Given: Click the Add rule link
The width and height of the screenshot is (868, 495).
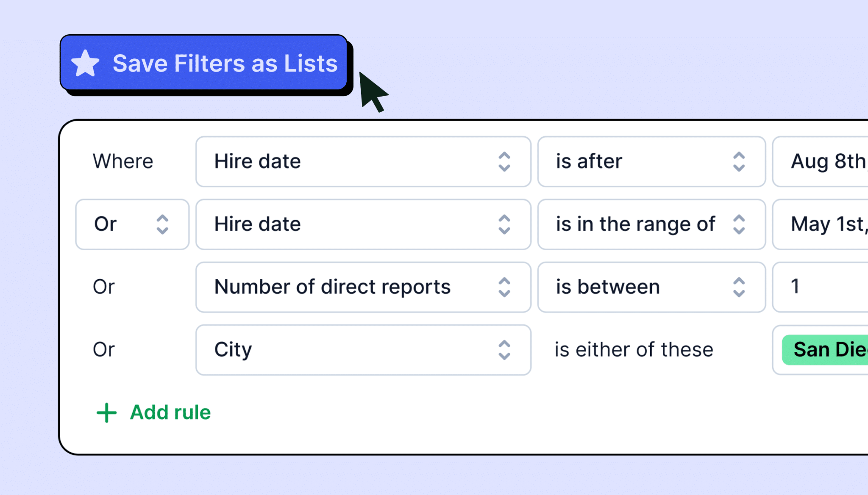Looking at the screenshot, I should 154,412.
